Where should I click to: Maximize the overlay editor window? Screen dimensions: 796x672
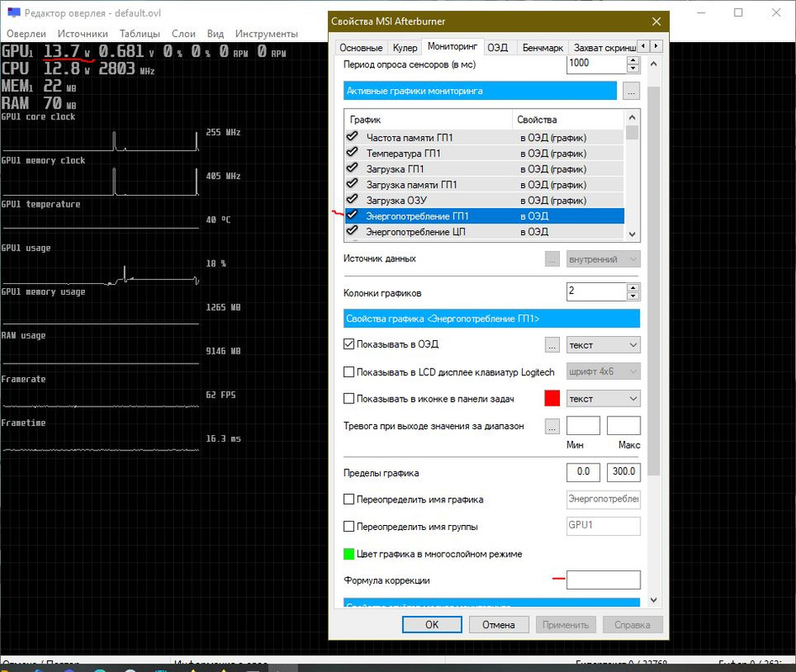(739, 13)
